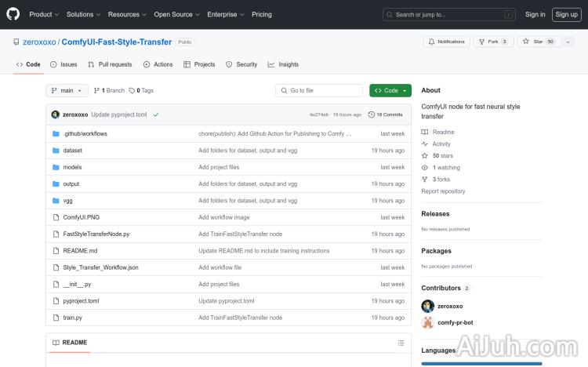
Task: Expand the star lists dropdown arrow
Action: pyautogui.click(x=568, y=42)
